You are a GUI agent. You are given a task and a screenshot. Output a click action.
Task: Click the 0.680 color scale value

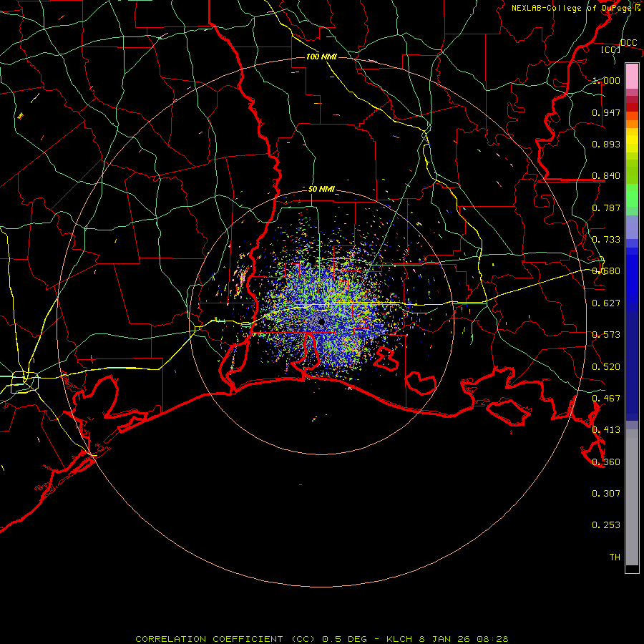tap(606, 271)
